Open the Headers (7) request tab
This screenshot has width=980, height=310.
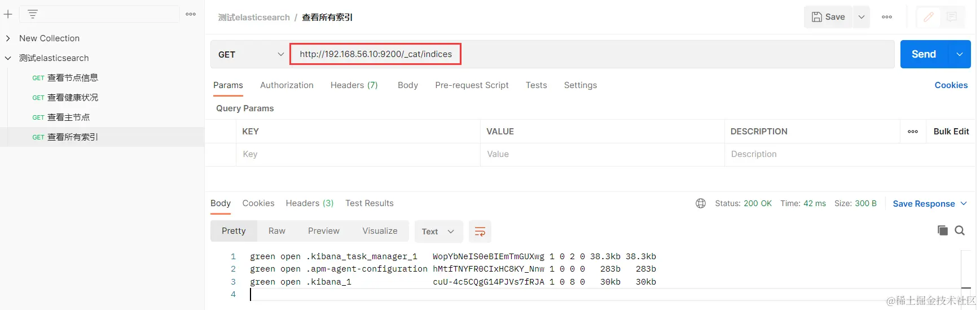(354, 85)
